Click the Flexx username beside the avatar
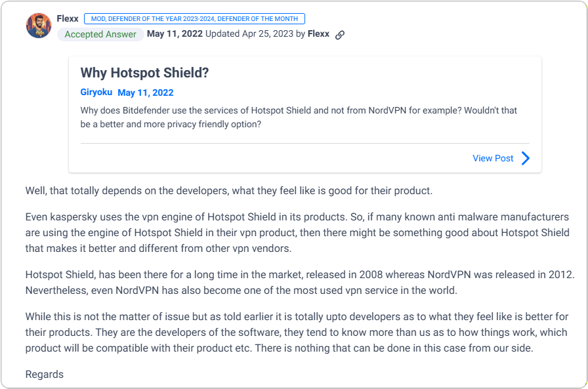588x389 pixels. coord(68,19)
